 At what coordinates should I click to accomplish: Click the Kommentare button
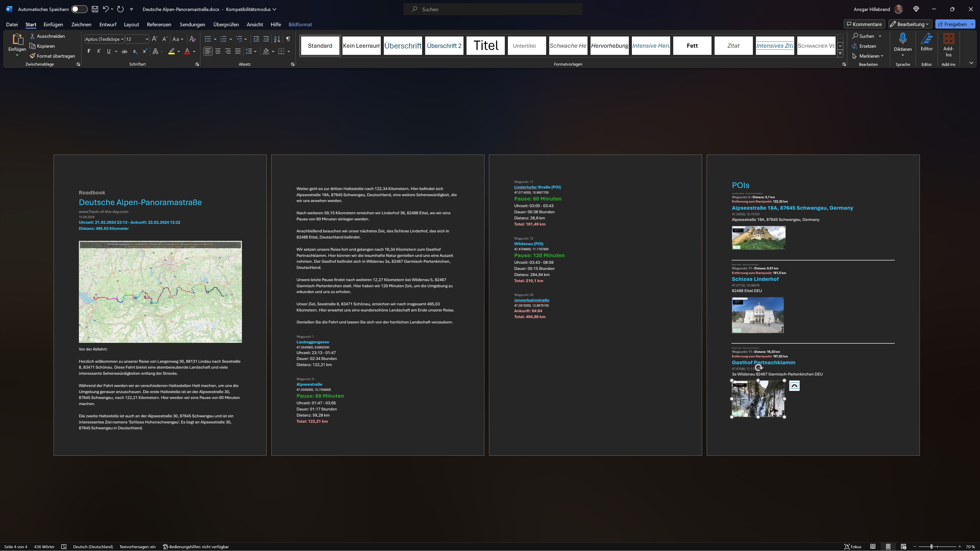click(x=864, y=24)
